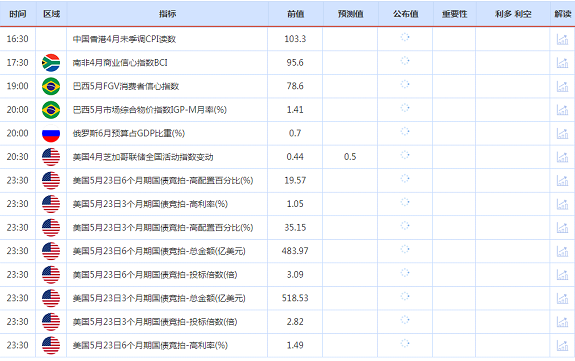Select 美国5月23日6个月期国债竞拍-高利率(%)

pos(150,345)
